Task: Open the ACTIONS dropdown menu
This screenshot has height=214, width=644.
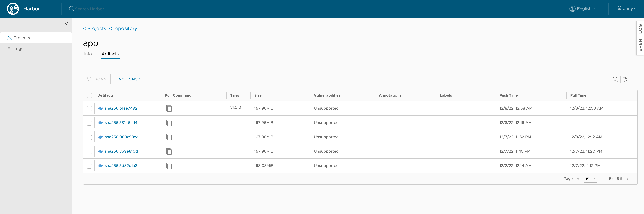Action: [130, 79]
